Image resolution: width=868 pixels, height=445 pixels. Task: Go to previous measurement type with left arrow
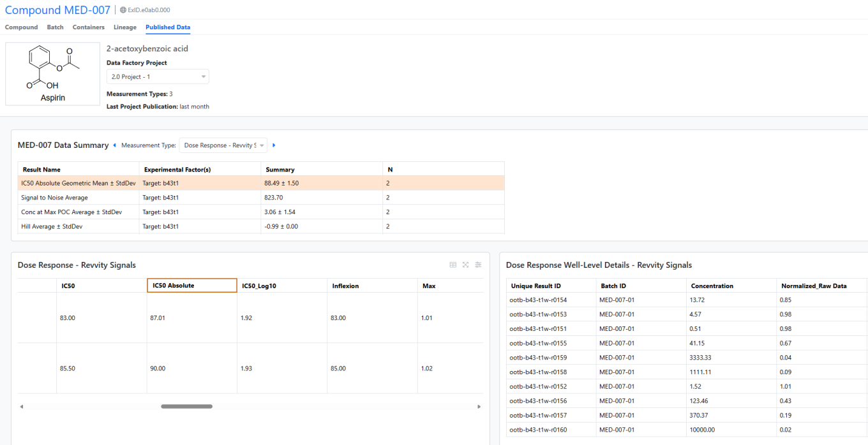[x=114, y=145]
